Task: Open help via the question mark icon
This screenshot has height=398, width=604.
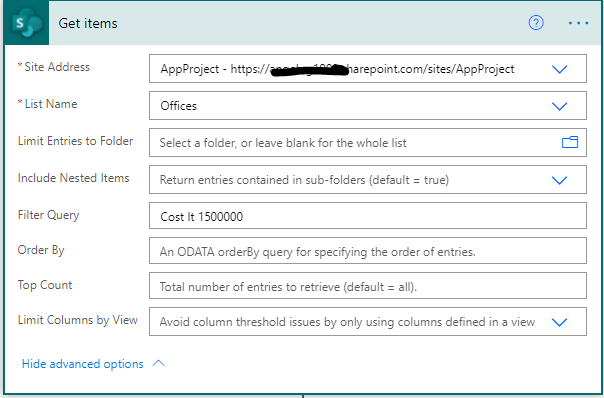Action: (x=536, y=23)
